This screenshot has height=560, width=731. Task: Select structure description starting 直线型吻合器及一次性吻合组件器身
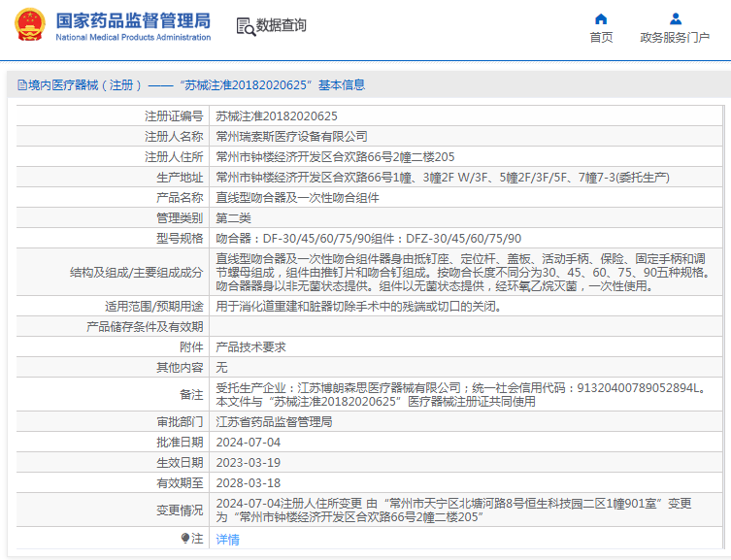pos(463,272)
